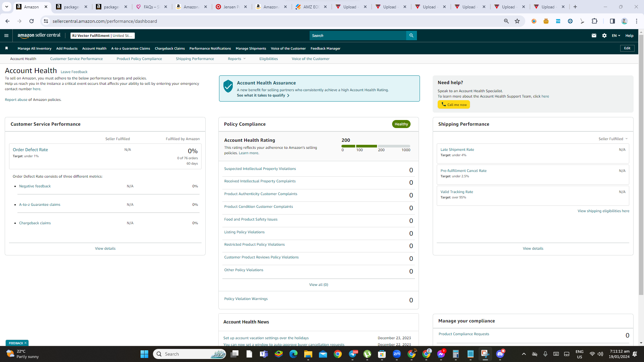Bookmark this page with the star icon
Screen dimensions: 644x362
(x=517, y=21)
